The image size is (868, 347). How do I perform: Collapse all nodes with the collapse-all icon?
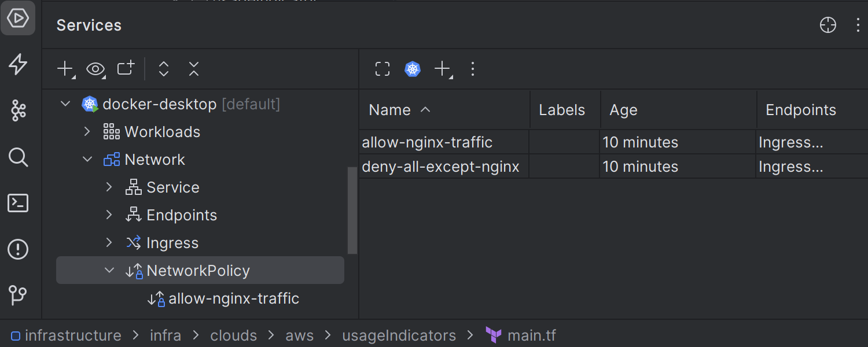193,69
